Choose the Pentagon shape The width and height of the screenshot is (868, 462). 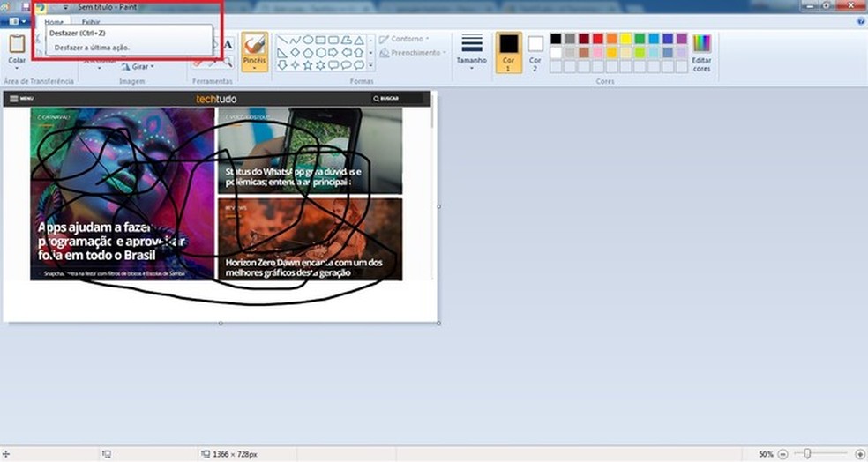(x=308, y=53)
